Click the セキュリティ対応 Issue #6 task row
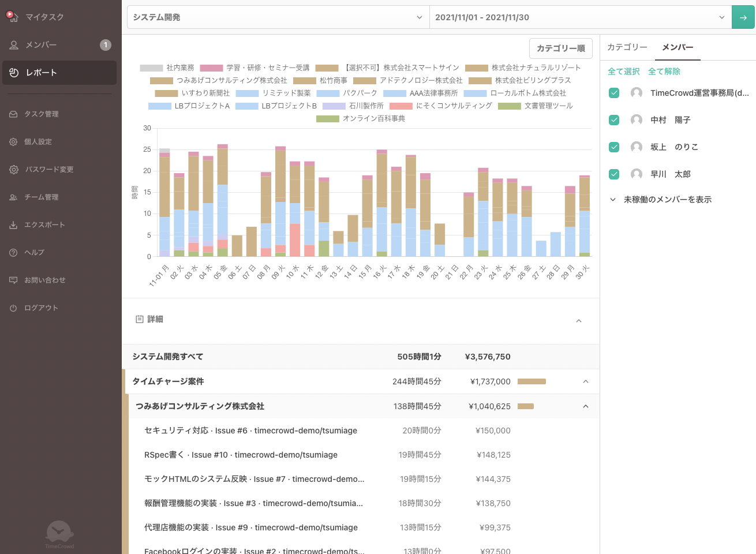Viewport: 756px width, 554px height. [x=250, y=431]
